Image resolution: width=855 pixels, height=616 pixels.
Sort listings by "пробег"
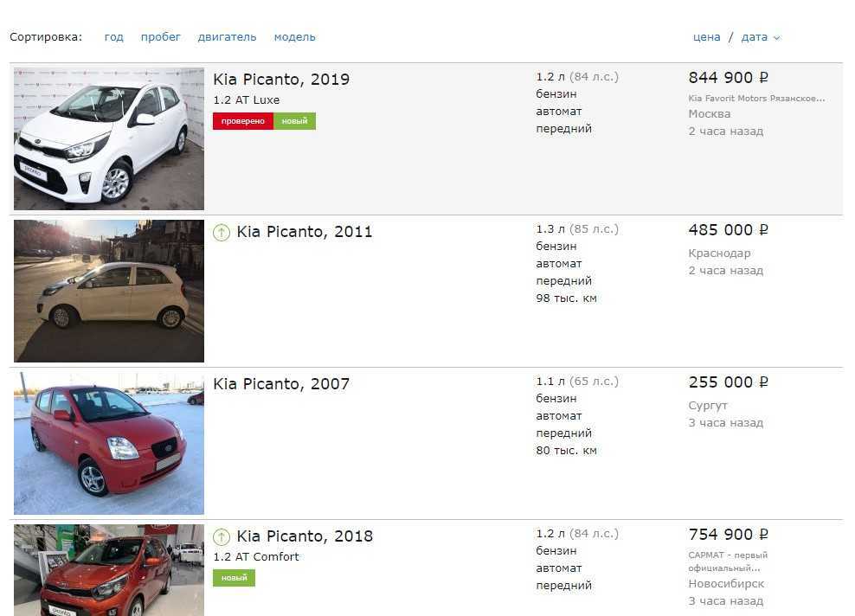[x=161, y=37]
